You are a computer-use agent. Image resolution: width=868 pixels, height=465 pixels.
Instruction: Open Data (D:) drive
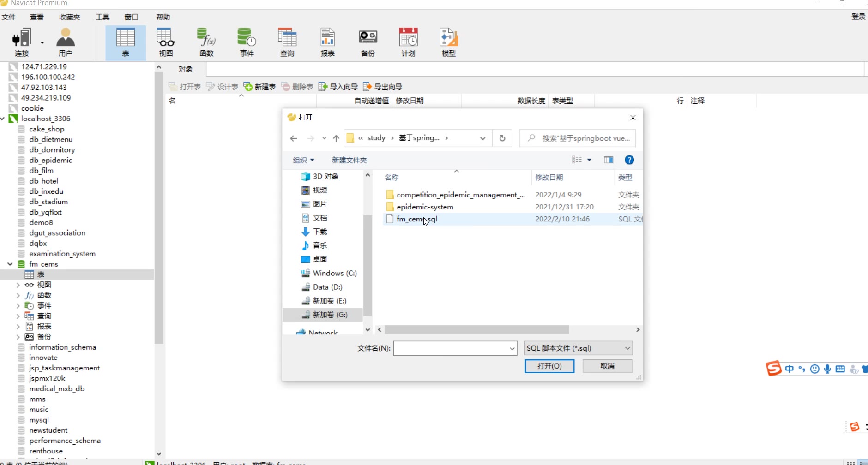pyautogui.click(x=322, y=287)
